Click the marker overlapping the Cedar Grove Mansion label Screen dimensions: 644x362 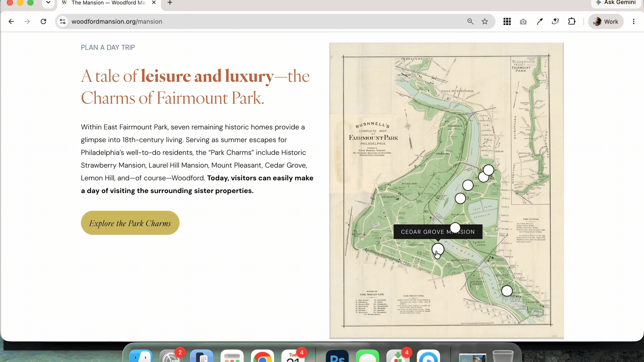(x=455, y=228)
